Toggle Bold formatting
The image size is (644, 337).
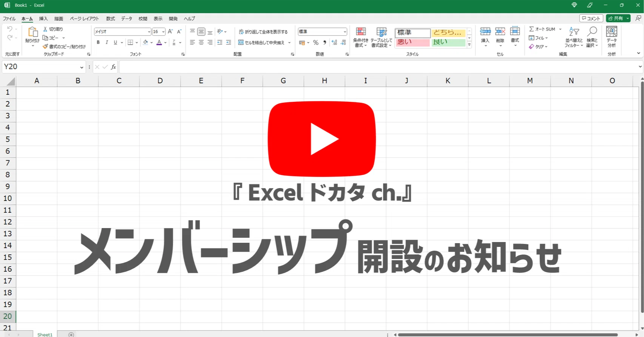98,43
